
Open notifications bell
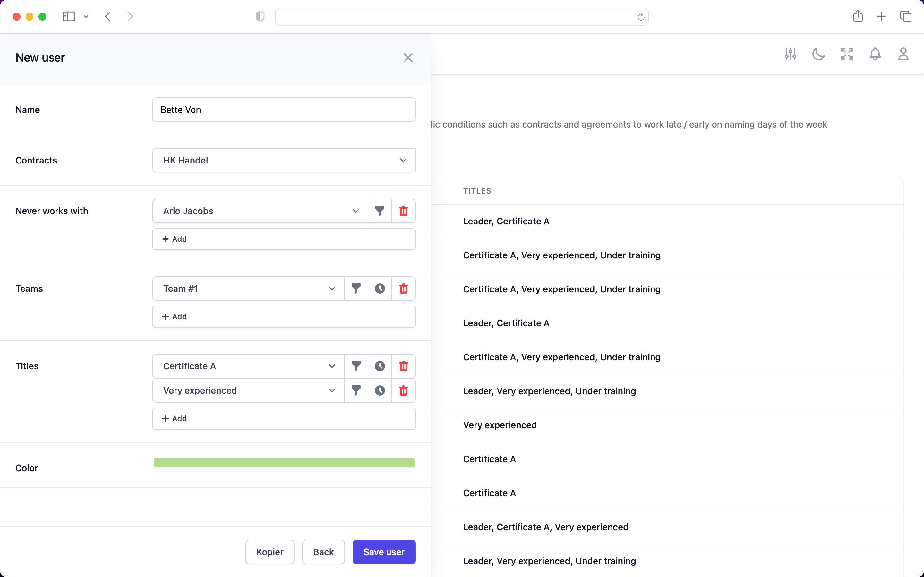875,54
